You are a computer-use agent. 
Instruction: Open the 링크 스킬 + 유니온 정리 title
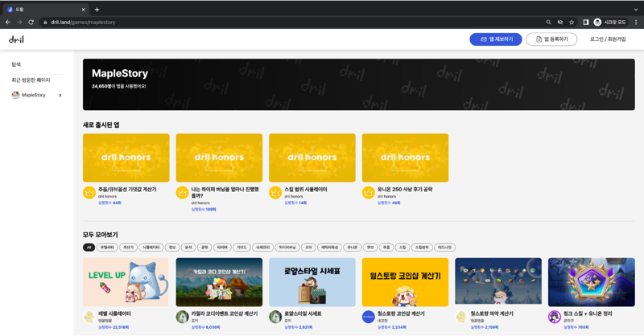588,313
